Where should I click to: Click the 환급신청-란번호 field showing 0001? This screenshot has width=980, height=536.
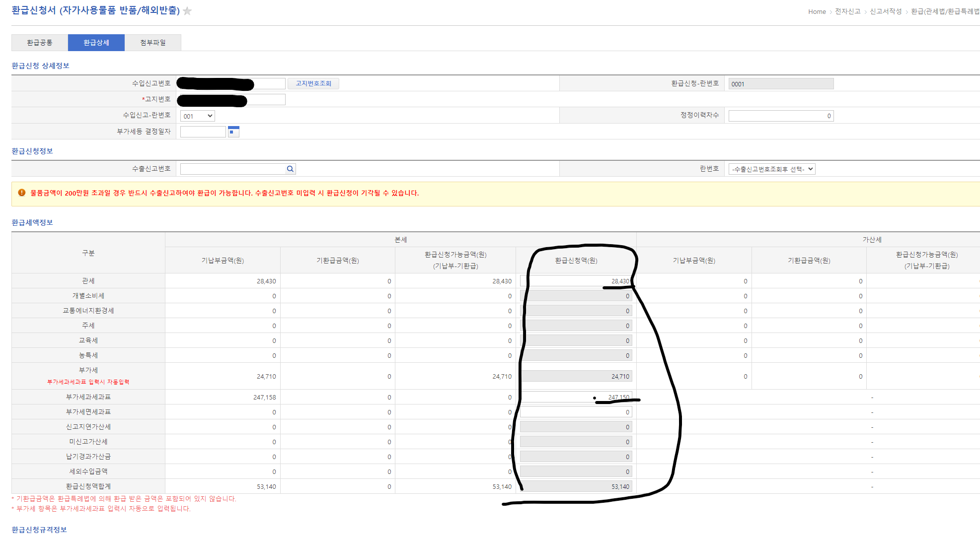[781, 84]
